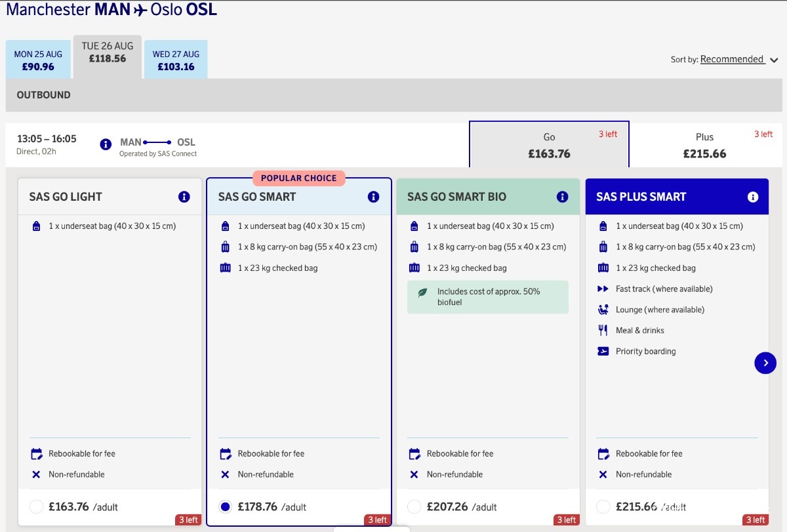Screen dimensions: 787x532
Task: Select the Plus £215.66 fare class tab
Action: 705,145
